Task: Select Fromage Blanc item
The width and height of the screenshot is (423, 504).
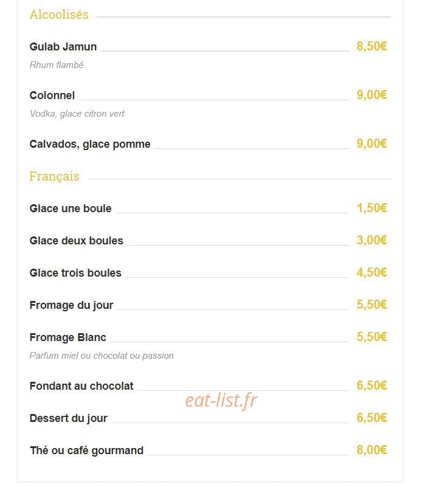Action: 68,337
